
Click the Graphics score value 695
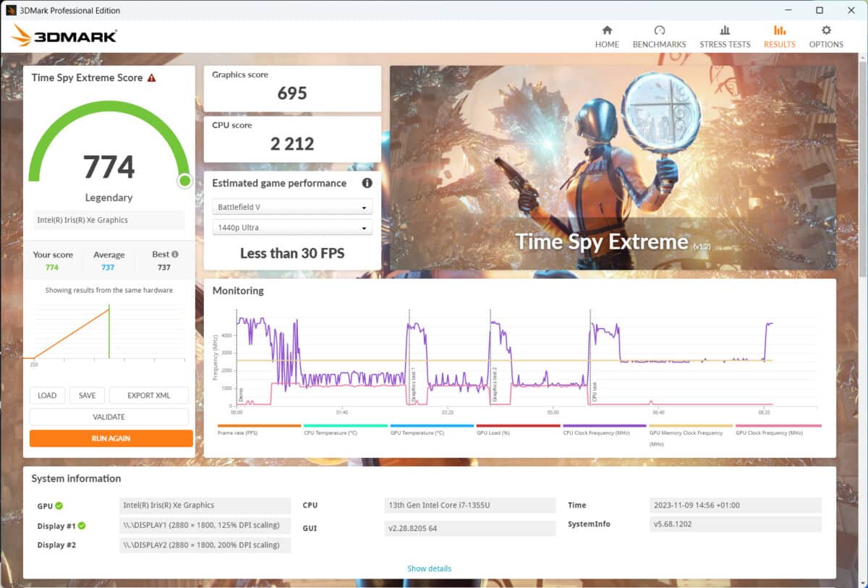point(292,93)
